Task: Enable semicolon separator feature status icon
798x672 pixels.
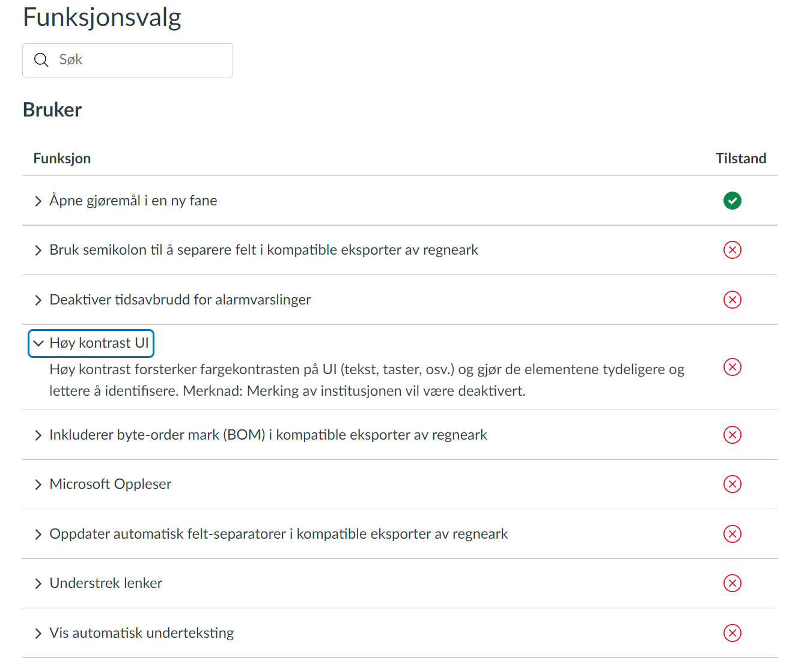Action: click(x=732, y=250)
